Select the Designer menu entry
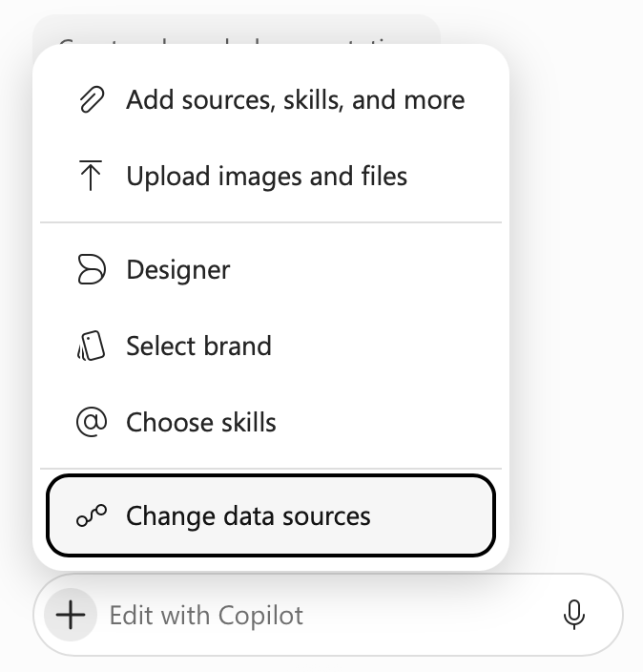The width and height of the screenshot is (643, 672). point(271,269)
